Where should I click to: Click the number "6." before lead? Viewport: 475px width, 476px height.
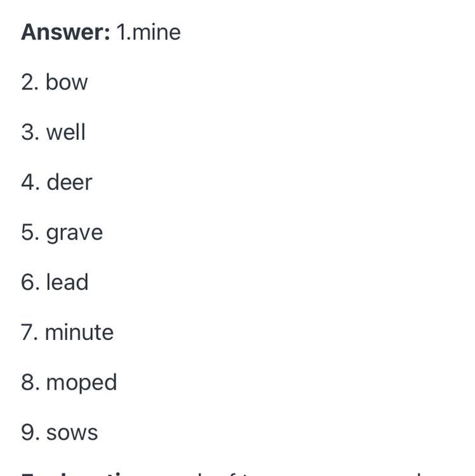(x=30, y=283)
